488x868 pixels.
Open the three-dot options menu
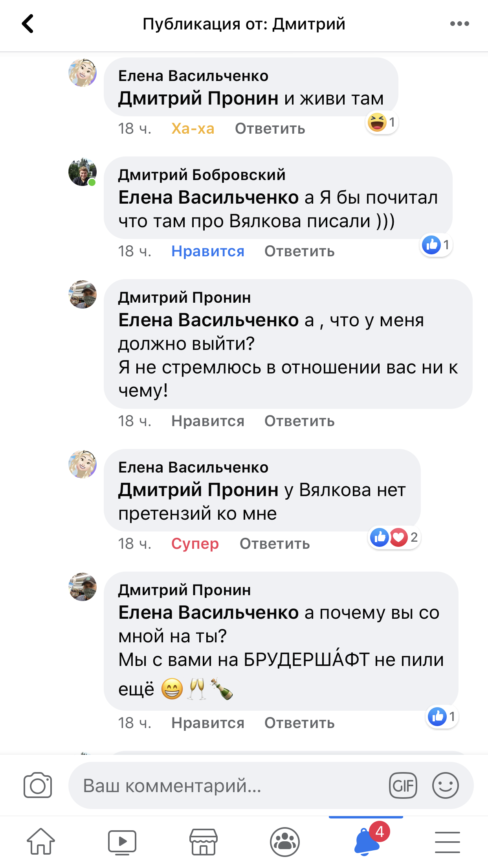tap(459, 24)
